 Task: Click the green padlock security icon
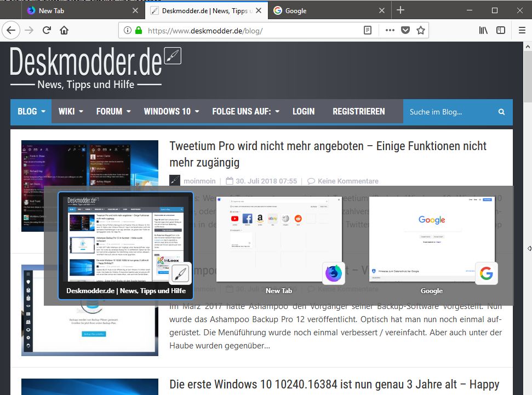[139, 30]
